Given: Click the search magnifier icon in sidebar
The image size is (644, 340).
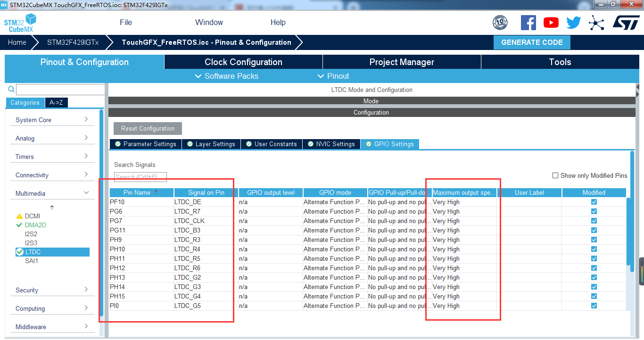Looking at the screenshot, I should pyautogui.click(x=11, y=89).
